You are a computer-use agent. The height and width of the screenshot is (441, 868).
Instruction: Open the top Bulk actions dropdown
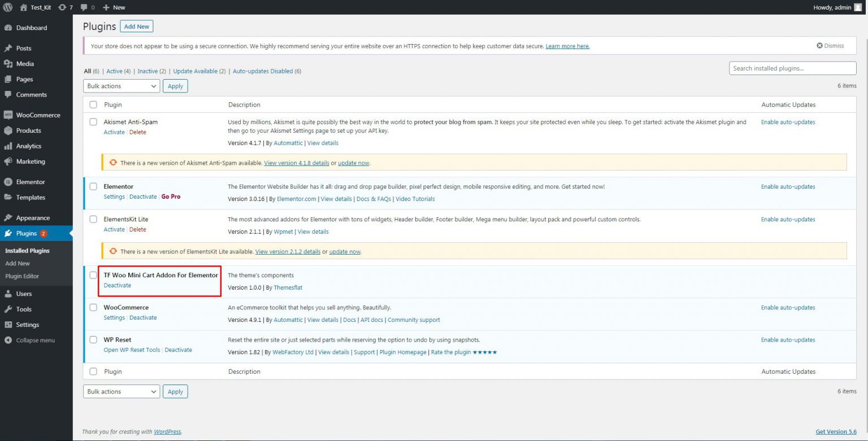pyautogui.click(x=121, y=86)
